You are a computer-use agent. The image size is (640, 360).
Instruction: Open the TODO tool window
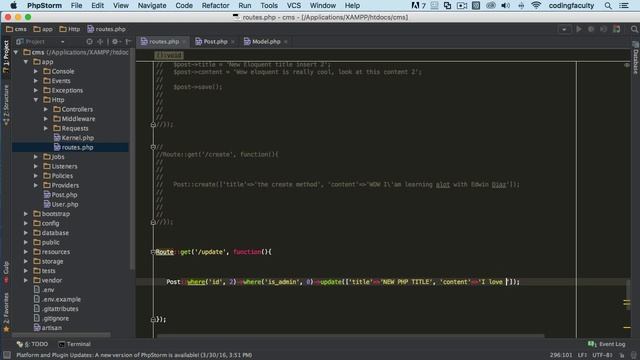(32, 344)
